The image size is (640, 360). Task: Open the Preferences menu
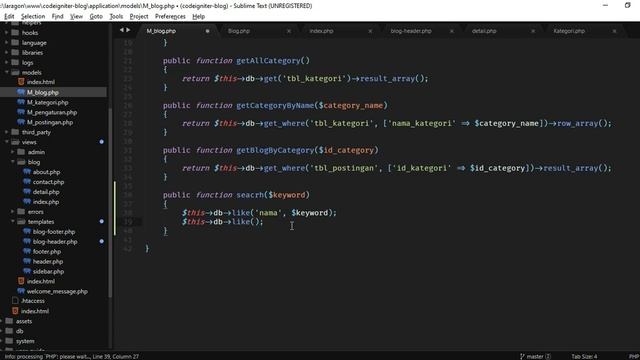tap(170, 16)
